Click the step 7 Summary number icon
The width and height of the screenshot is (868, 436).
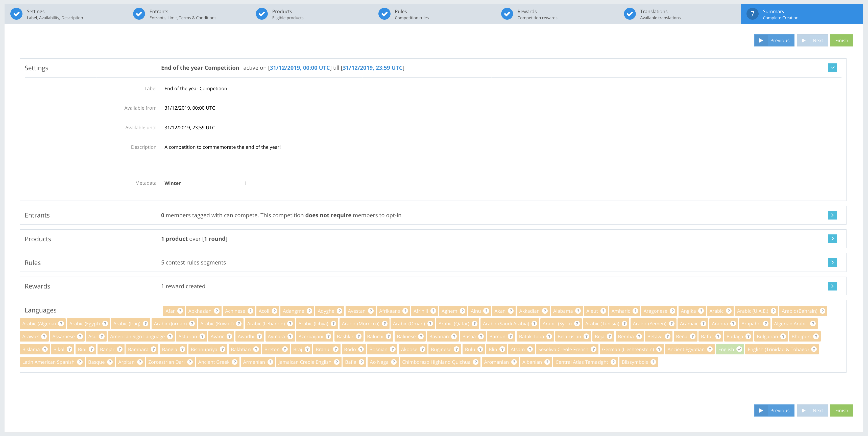[752, 14]
